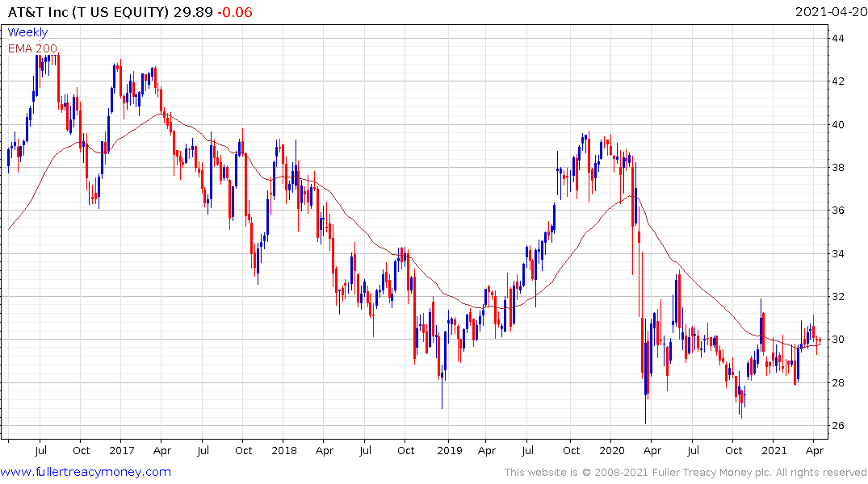The width and height of the screenshot is (868, 484).
Task: Click the 32 price axis label
Action: coord(837,297)
